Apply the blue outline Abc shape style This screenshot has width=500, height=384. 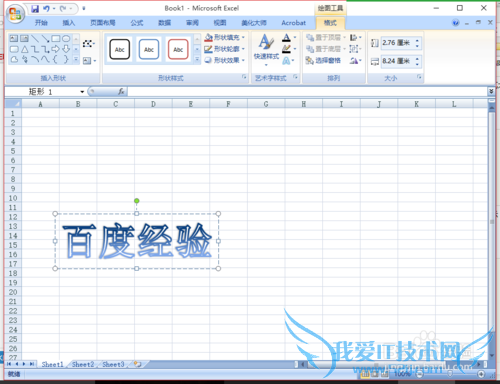(149, 49)
